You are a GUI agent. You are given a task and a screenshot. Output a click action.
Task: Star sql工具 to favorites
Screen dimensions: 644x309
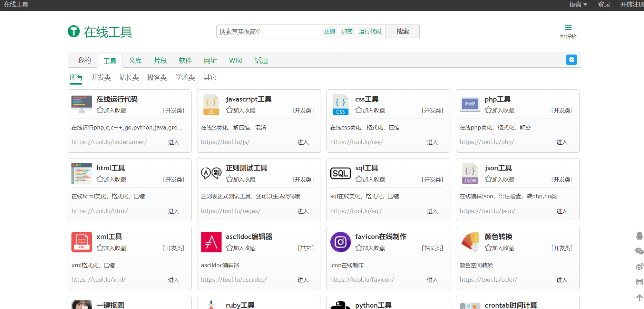tap(370, 179)
